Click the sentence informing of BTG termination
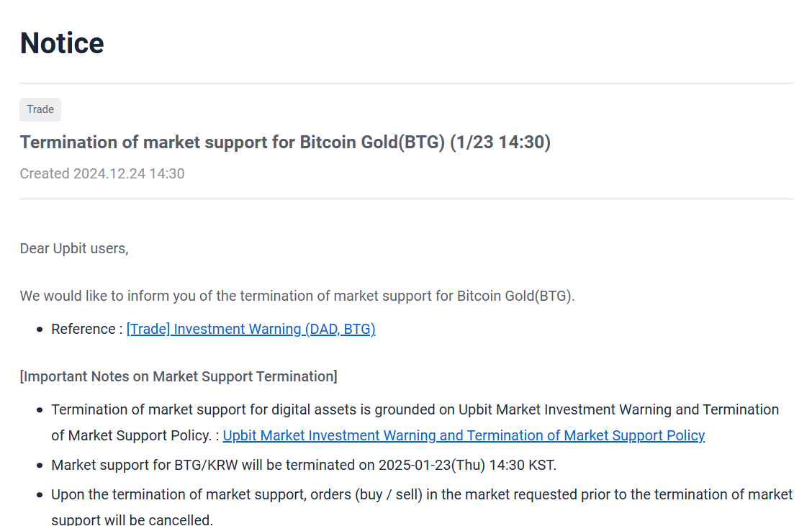812x526 pixels. click(x=297, y=296)
